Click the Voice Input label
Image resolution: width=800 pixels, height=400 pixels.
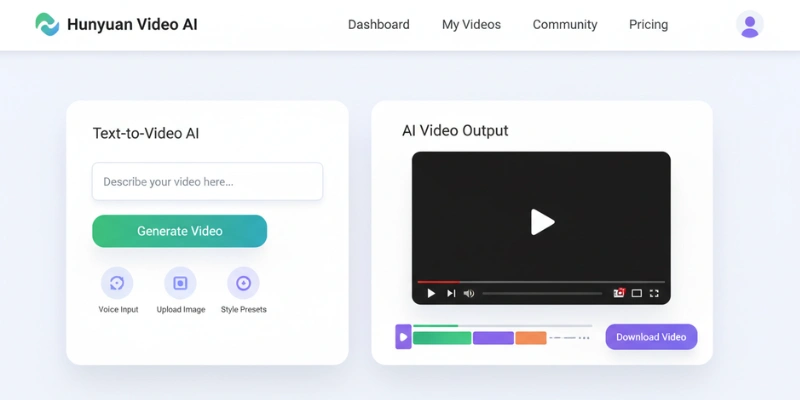click(x=118, y=310)
